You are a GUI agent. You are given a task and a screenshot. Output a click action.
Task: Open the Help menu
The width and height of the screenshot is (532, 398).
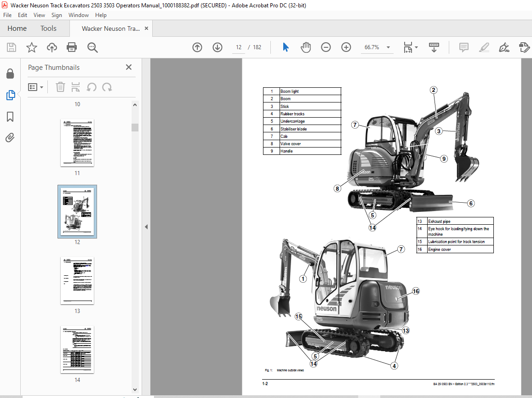(x=101, y=15)
